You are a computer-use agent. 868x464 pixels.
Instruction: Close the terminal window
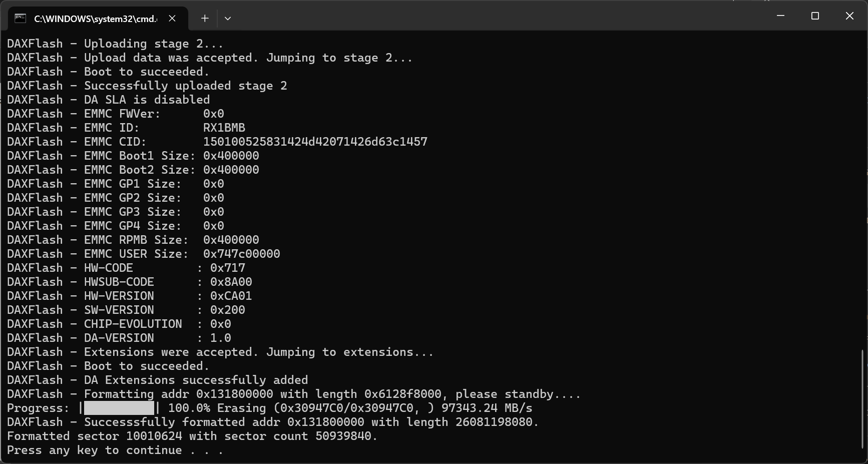tap(849, 16)
